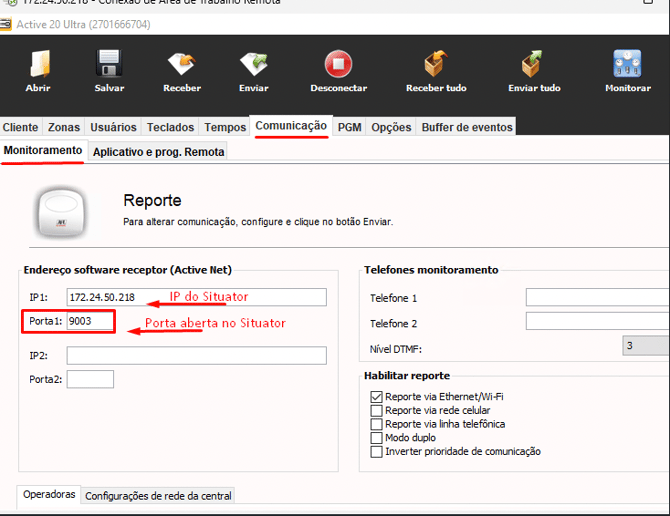The height and width of the screenshot is (516, 670).
Task: Open the Nível DTMF dropdown
Action: click(x=645, y=346)
